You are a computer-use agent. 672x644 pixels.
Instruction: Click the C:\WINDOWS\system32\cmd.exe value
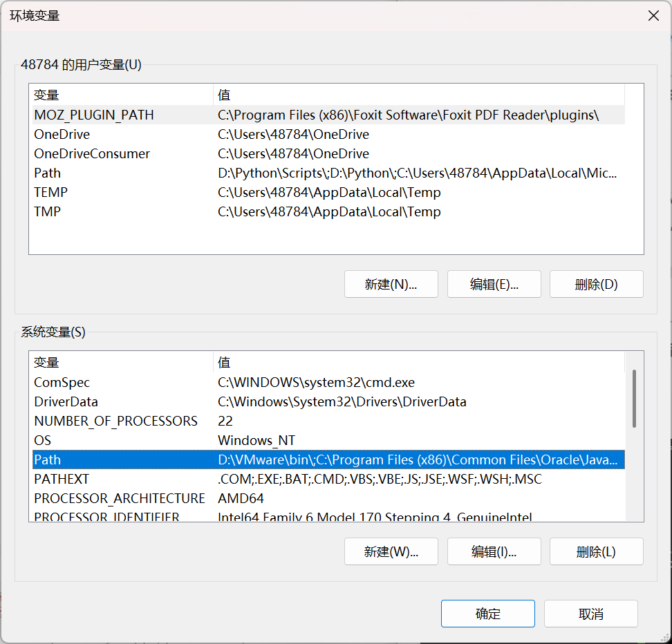(x=316, y=382)
